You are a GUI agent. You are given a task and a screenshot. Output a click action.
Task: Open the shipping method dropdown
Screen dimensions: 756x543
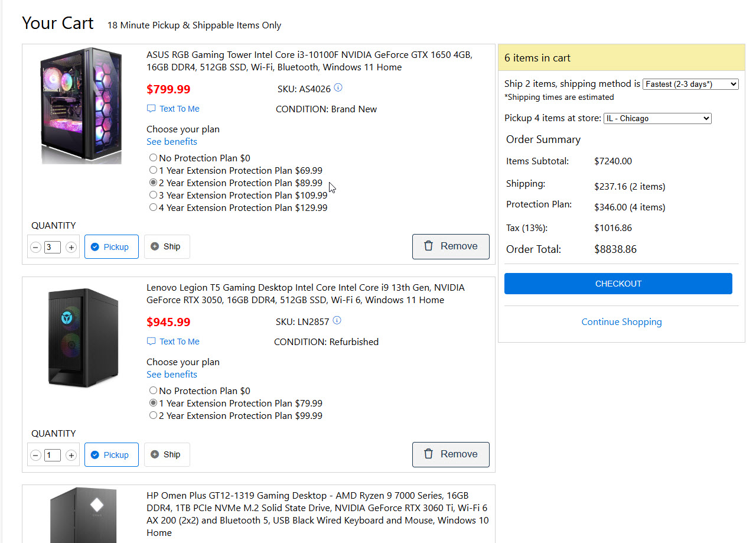(690, 84)
